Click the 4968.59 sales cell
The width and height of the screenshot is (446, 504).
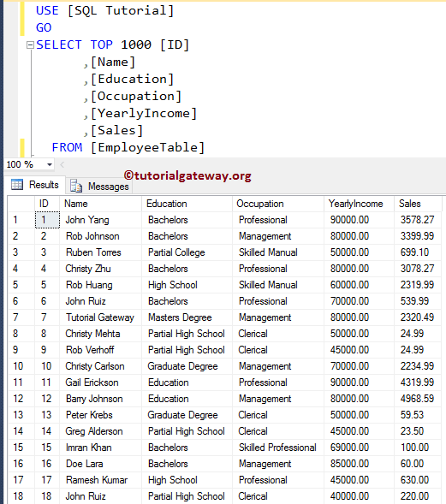(x=418, y=399)
